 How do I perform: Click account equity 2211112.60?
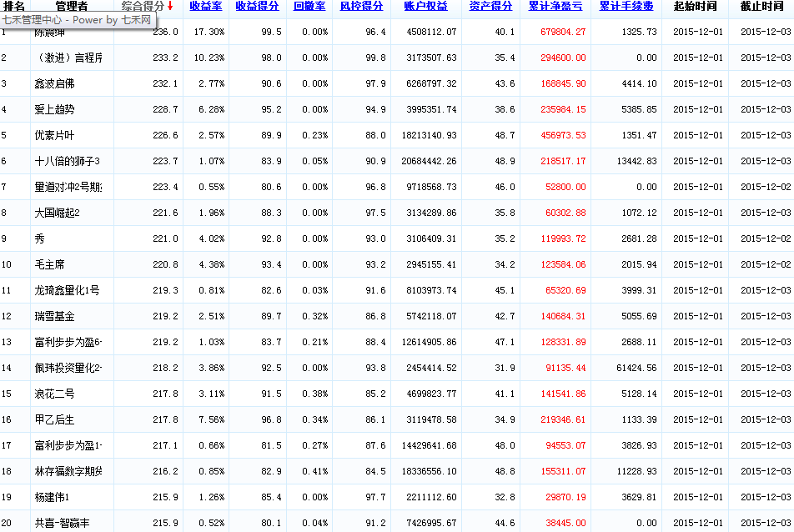tap(431, 497)
